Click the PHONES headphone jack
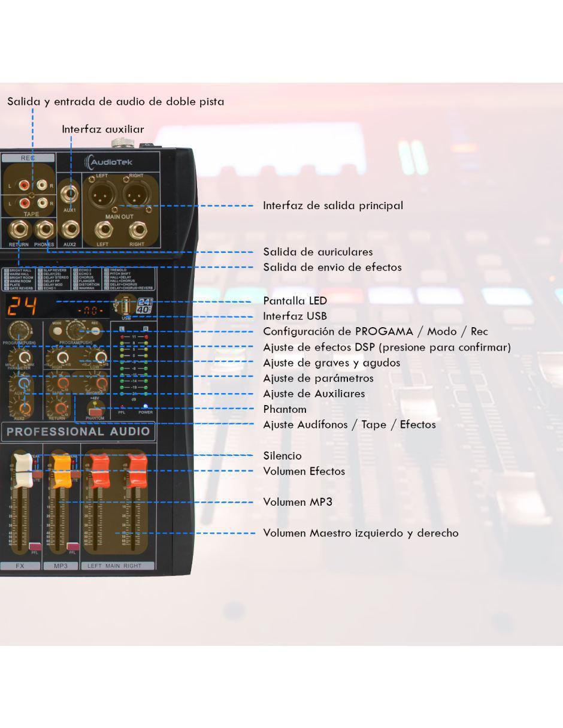Image resolution: width=563 pixels, height=728 pixels. point(44,230)
